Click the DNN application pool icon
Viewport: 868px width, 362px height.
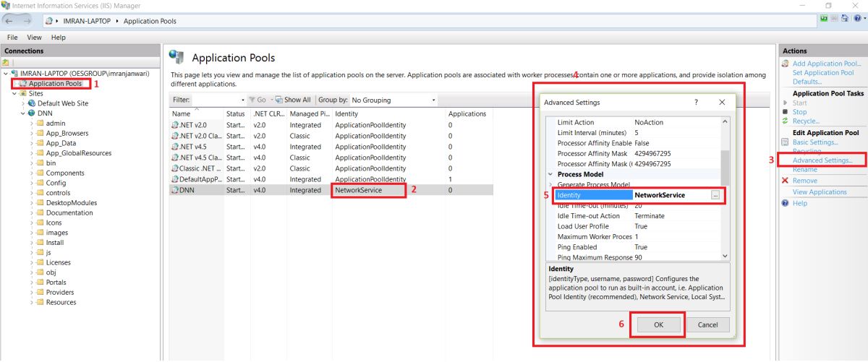(174, 190)
